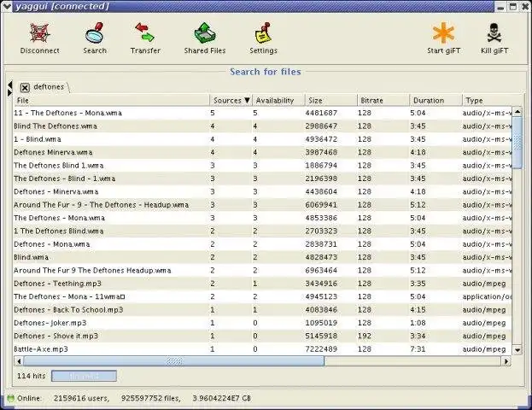Select 'Deftones - Minerva.wma' file

click(56, 192)
